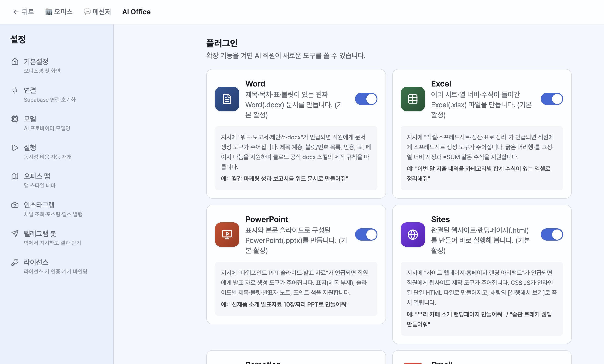This screenshot has width=604, height=364.
Task: Select the 모델 settings section
Action: coord(57,123)
